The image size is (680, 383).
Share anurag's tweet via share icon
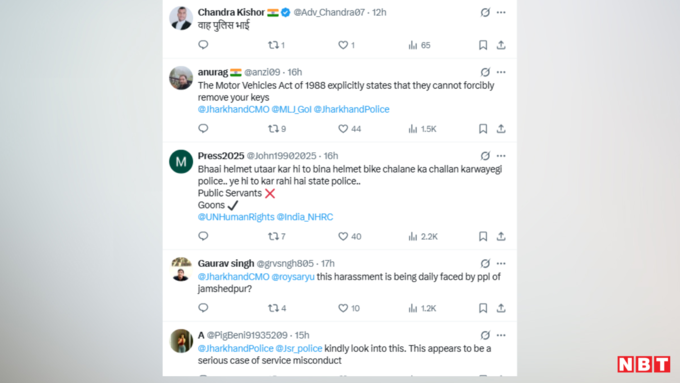tap(501, 129)
